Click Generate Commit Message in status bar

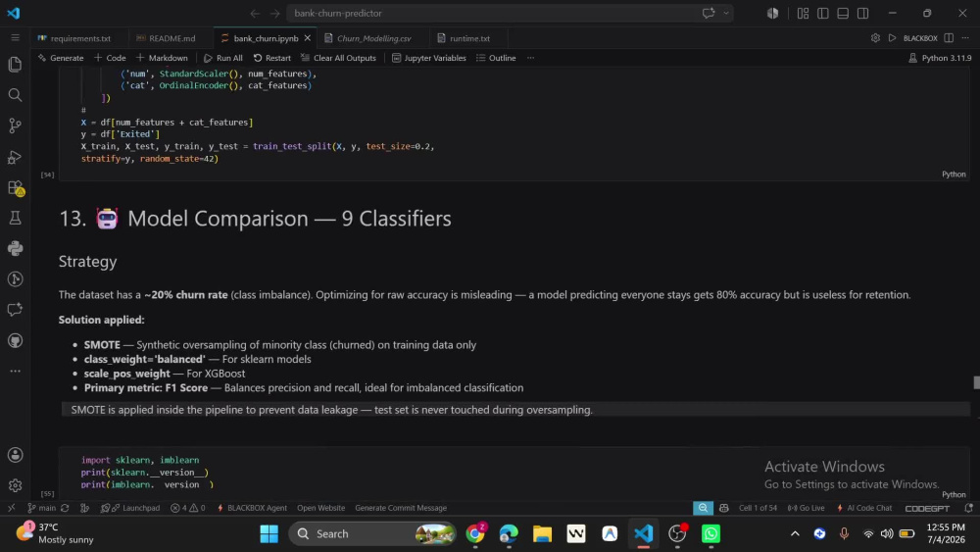click(x=401, y=508)
